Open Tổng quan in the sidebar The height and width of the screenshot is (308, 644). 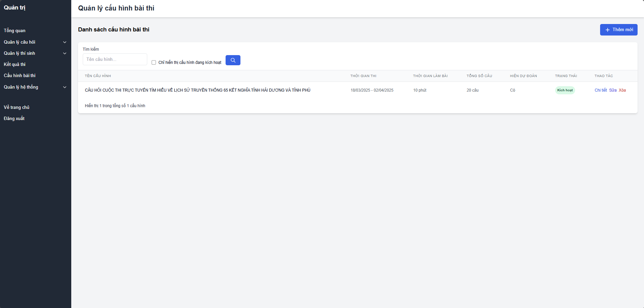(x=15, y=30)
